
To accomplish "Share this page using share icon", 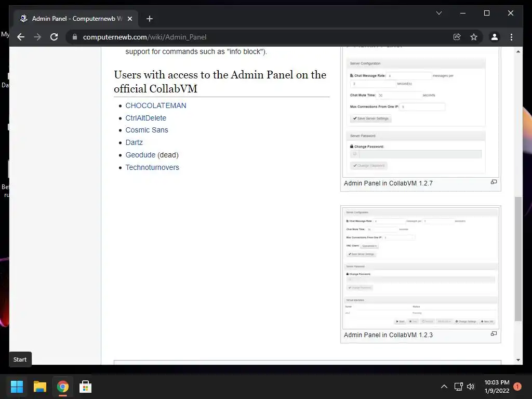I will [x=457, y=37].
